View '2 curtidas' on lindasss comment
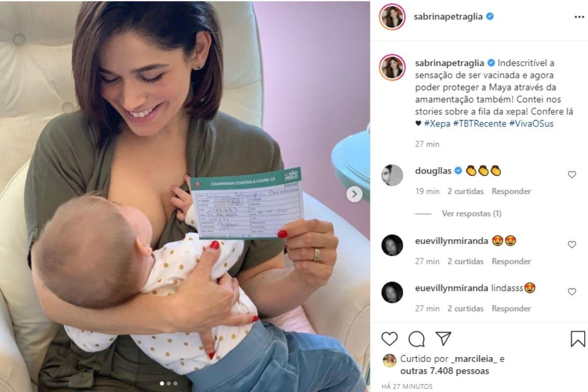 click(465, 308)
